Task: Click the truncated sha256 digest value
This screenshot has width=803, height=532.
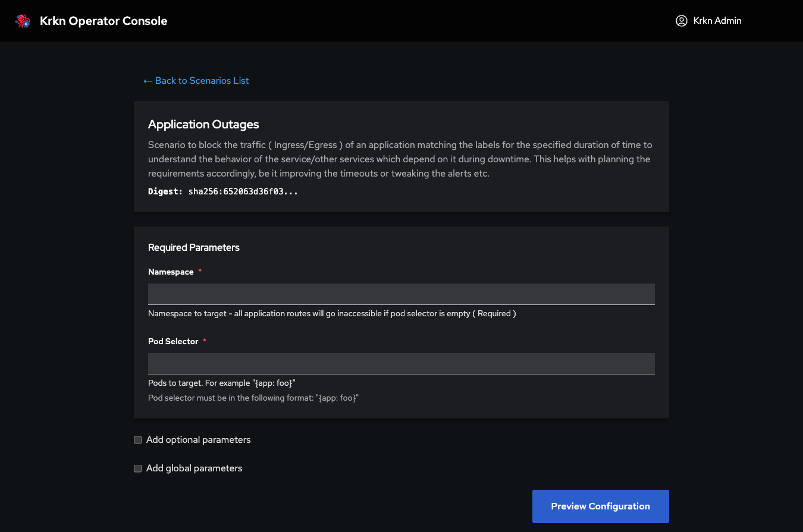Action: point(243,191)
